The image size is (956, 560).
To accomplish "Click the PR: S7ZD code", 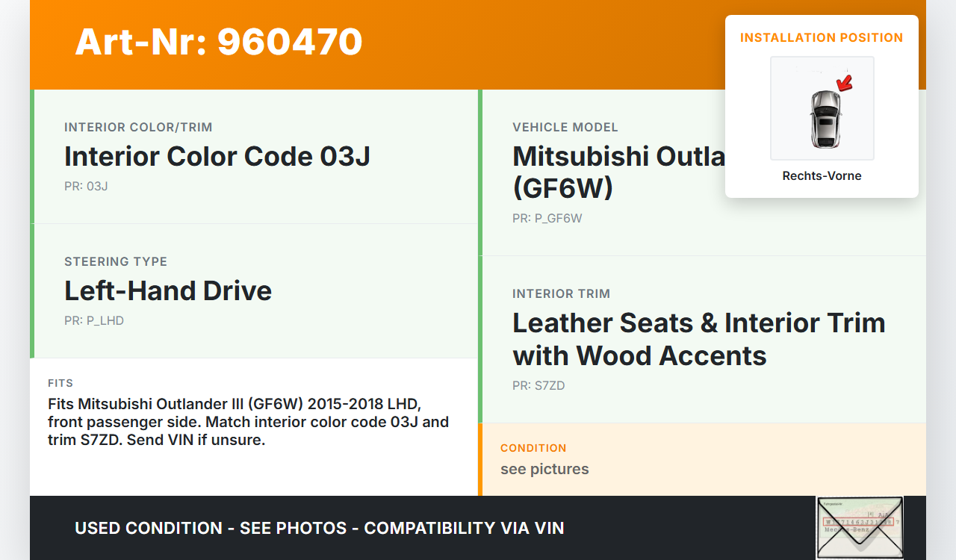I will [538, 385].
